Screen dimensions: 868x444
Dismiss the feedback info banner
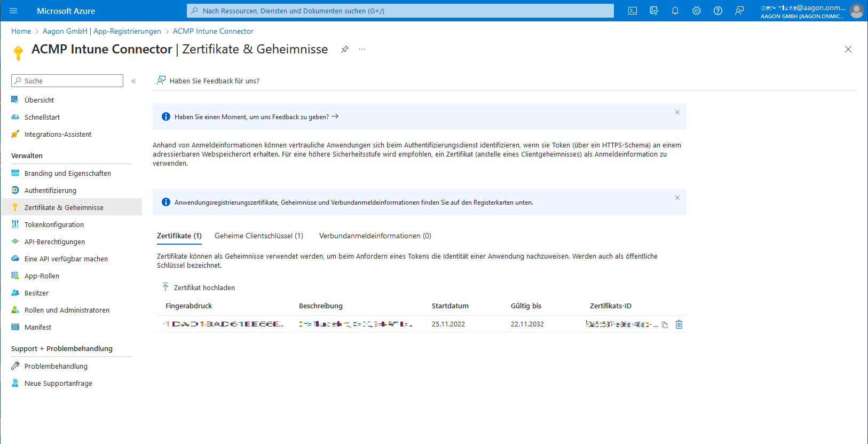click(677, 112)
